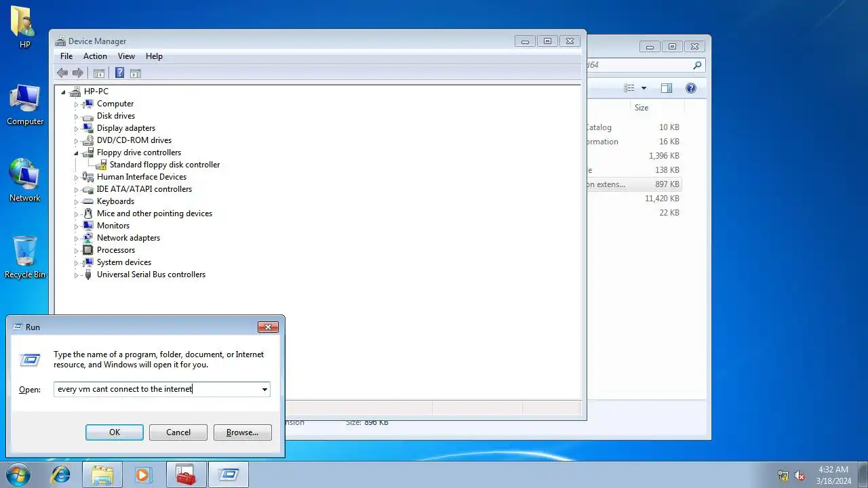Screen dimensions: 868x488
Task: Open the Help menu in Device Manager
Action: [154, 56]
